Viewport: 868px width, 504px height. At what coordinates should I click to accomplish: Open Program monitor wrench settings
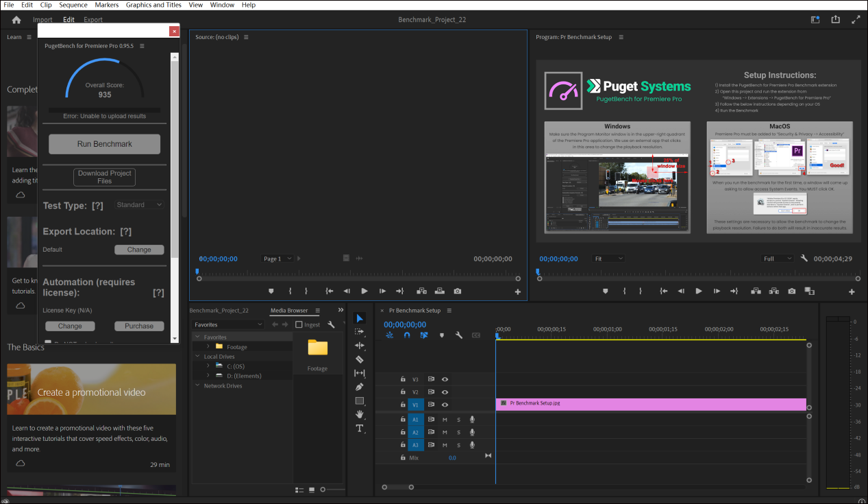(804, 259)
